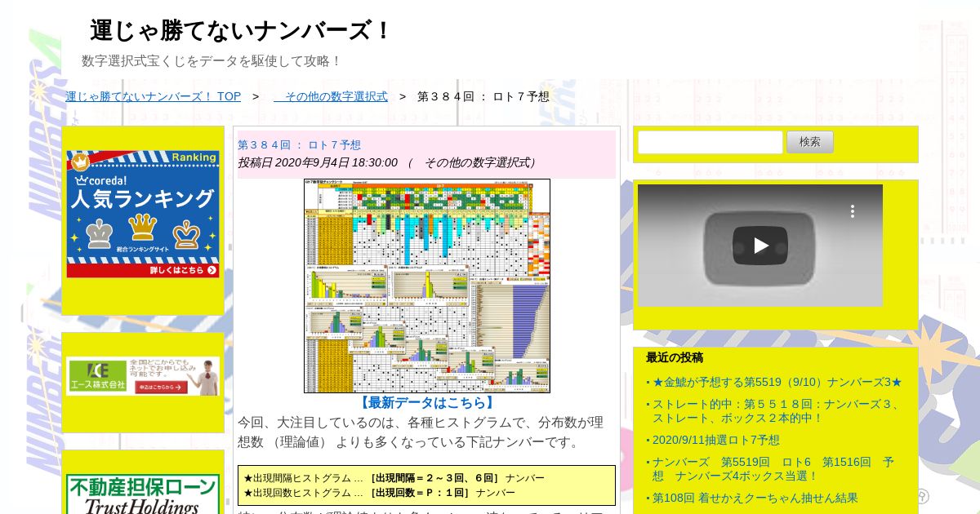The height and width of the screenshot is (514, 980).
Task: Open the site title 運じゃ勝てないナンバーズ！
Action: (242, 31)
